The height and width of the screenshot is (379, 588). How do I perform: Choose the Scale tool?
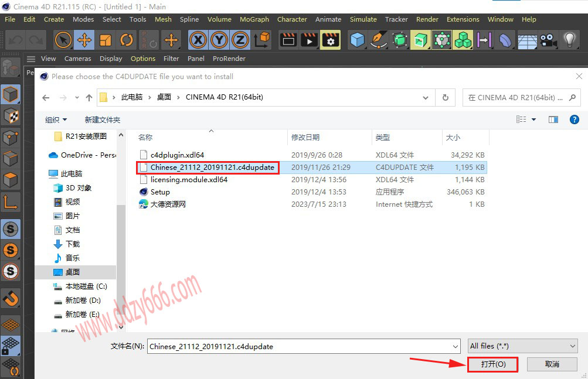(106, 40)
